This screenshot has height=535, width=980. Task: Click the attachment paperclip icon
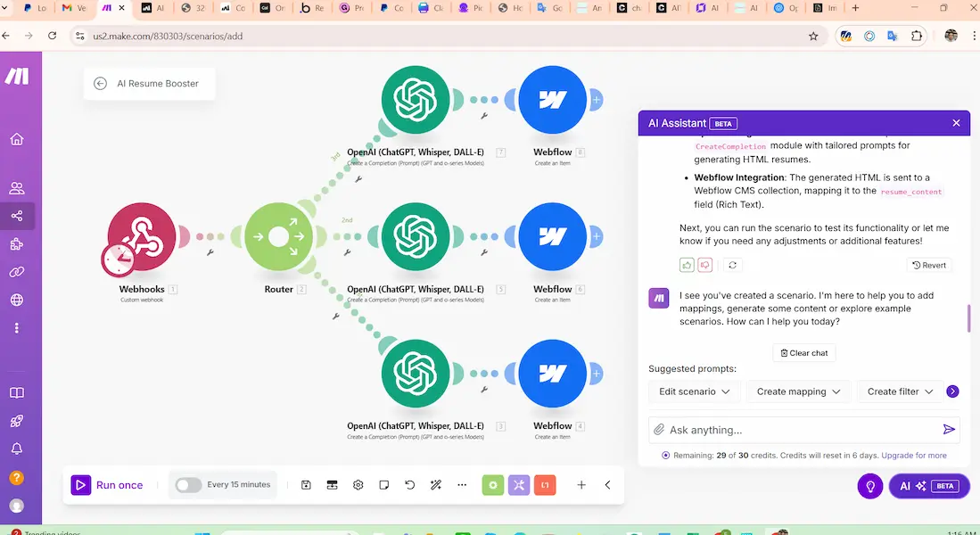coord(659,430)
